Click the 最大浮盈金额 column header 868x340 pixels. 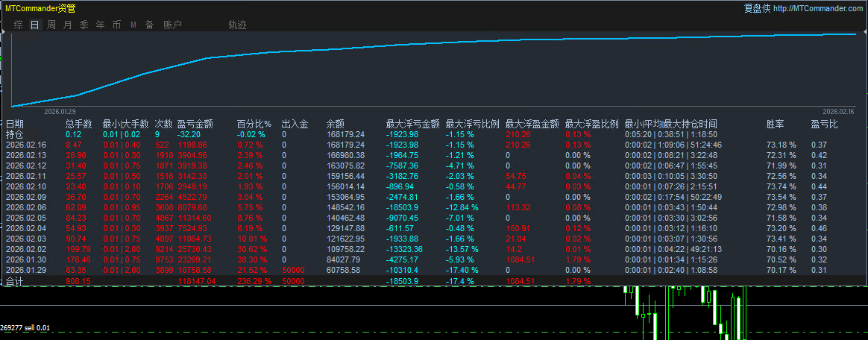[x=532, y=124]
